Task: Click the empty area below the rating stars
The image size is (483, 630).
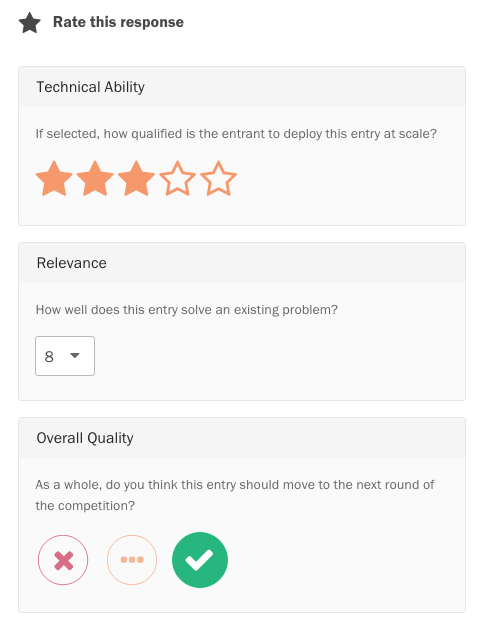Action: pos(242,211)
